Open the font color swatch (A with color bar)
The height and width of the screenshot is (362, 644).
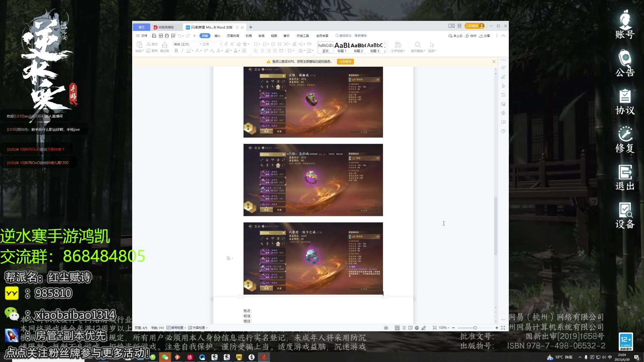[235, 51]
